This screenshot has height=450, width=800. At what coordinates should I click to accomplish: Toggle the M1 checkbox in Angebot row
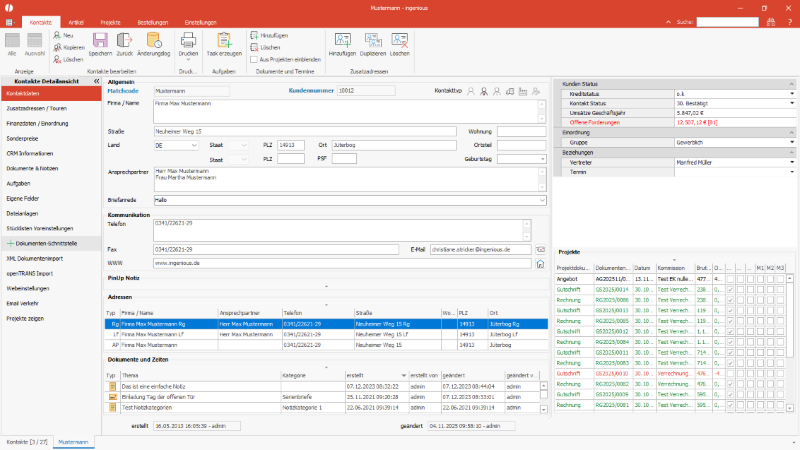759,281
